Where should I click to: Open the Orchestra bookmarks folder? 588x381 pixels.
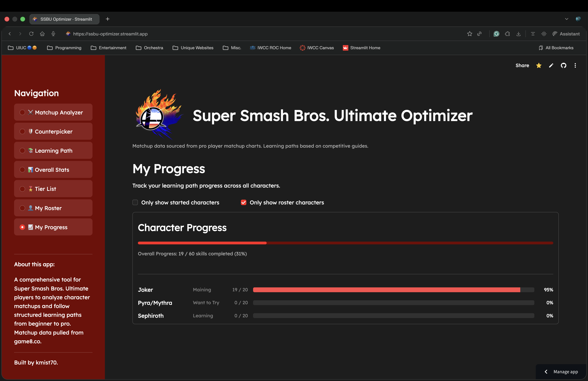(x=149, y=48)
